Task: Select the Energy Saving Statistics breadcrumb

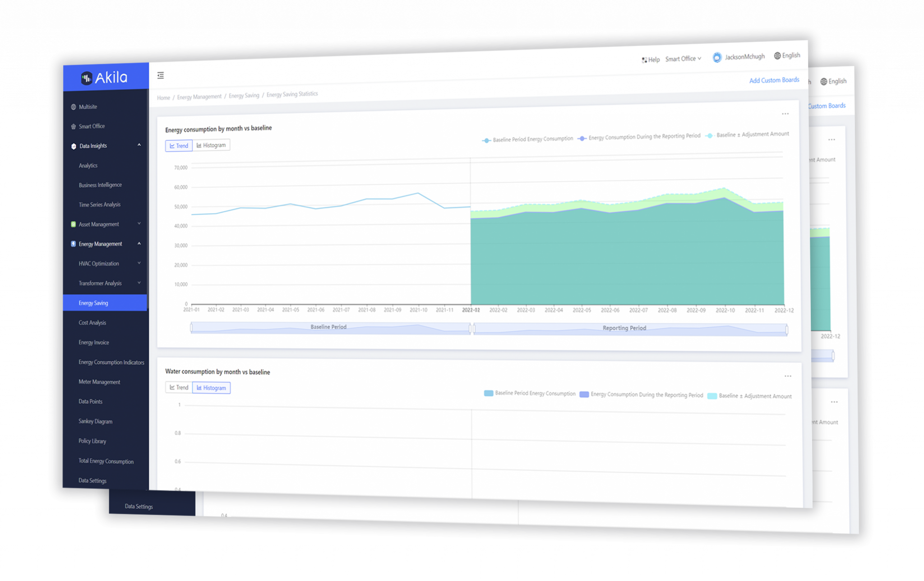Action: click(291, 94)
